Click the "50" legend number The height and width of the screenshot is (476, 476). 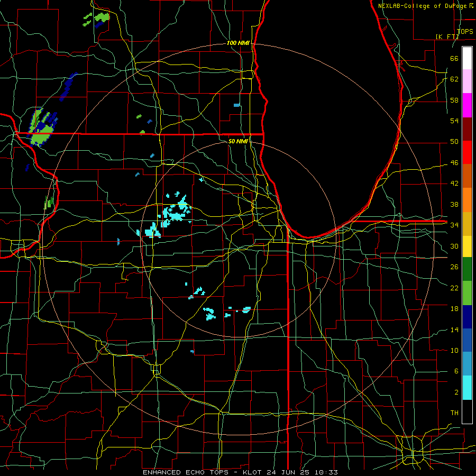454,141
